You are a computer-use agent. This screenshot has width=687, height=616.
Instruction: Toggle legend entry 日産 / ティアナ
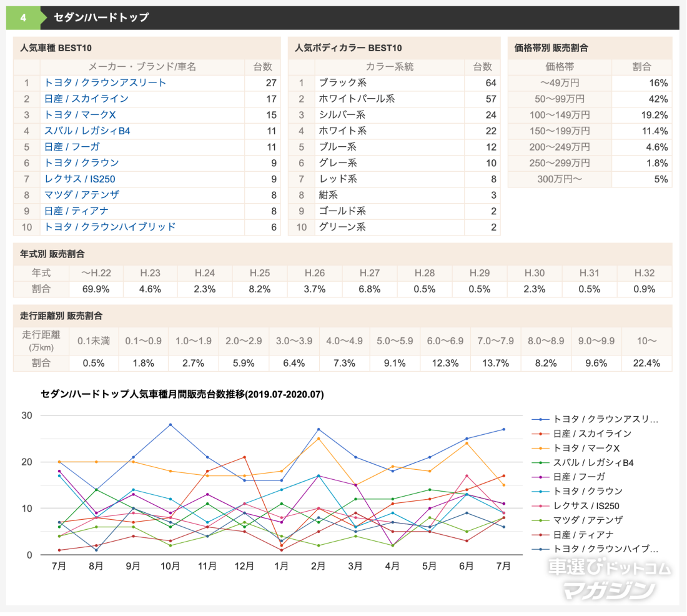click(573, 535)
